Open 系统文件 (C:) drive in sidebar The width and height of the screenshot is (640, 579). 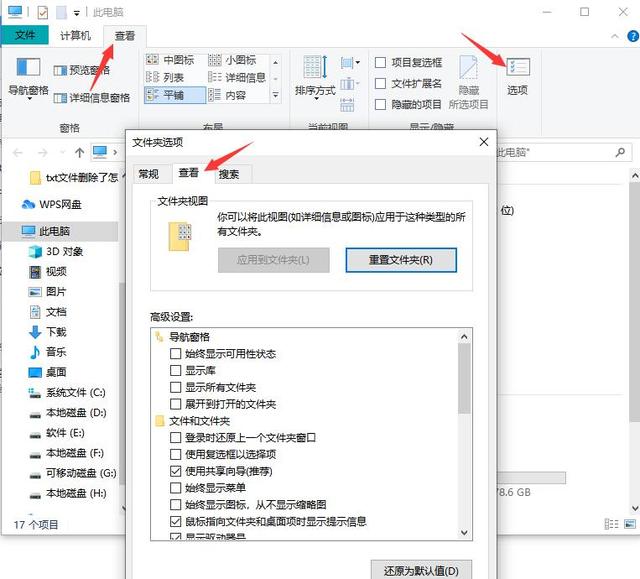pos(67,393)
